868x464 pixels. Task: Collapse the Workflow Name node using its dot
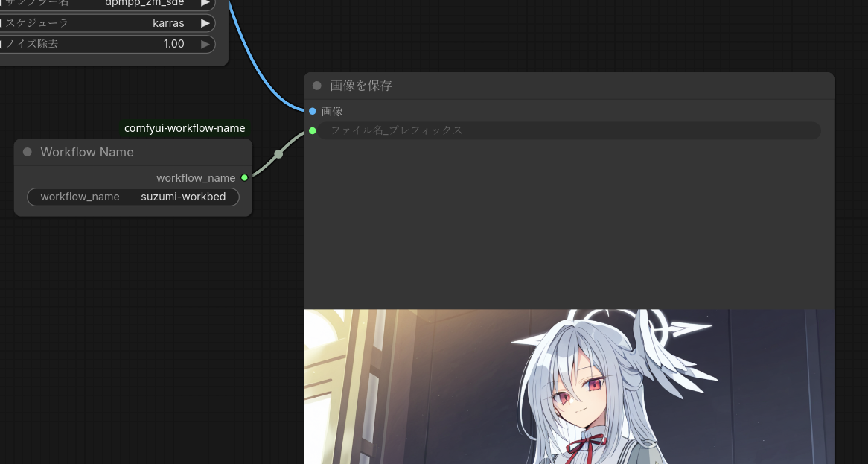[x=27, y=152]
